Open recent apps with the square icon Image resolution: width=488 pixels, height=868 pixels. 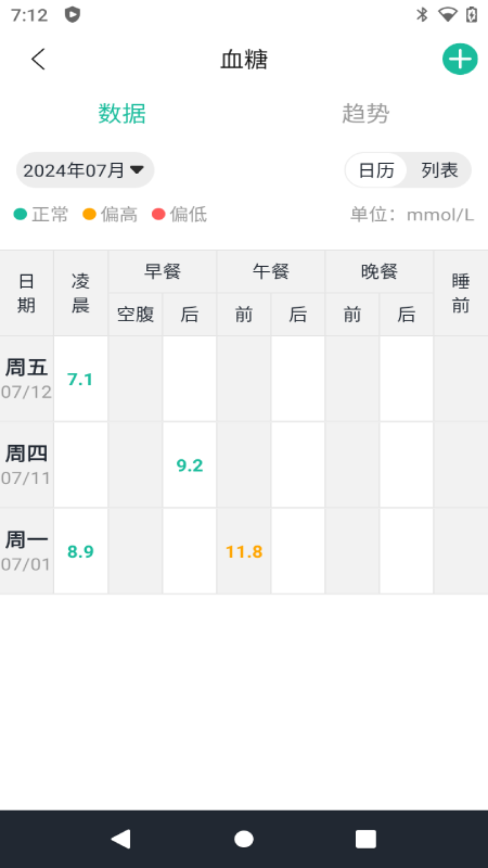pos(366,839)
